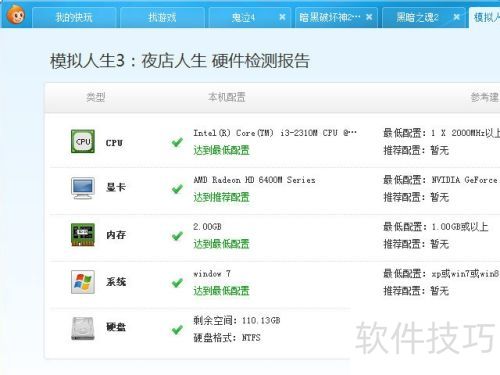
Task: Click the window 7 system value
Action: (212, 274)
